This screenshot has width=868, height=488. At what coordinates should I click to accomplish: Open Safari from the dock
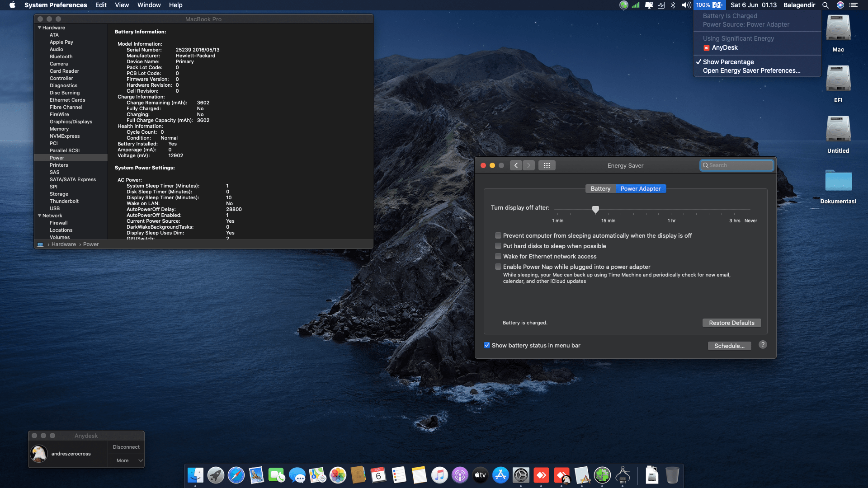coord(236,475)
